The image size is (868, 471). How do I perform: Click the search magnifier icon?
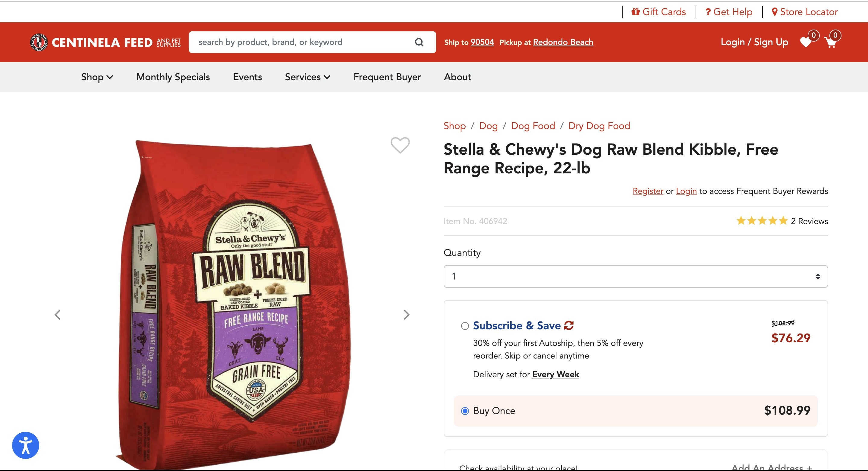(419, 42)
